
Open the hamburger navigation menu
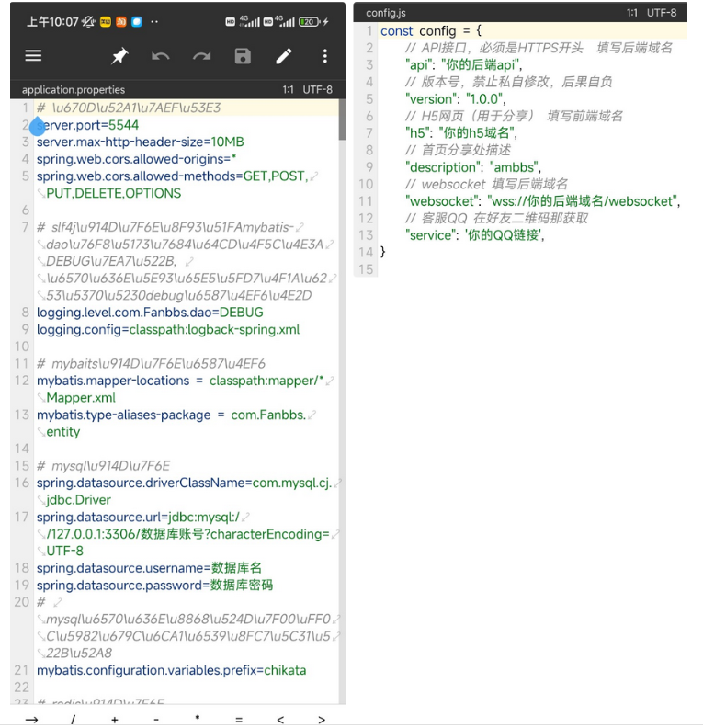pos(33,56)
